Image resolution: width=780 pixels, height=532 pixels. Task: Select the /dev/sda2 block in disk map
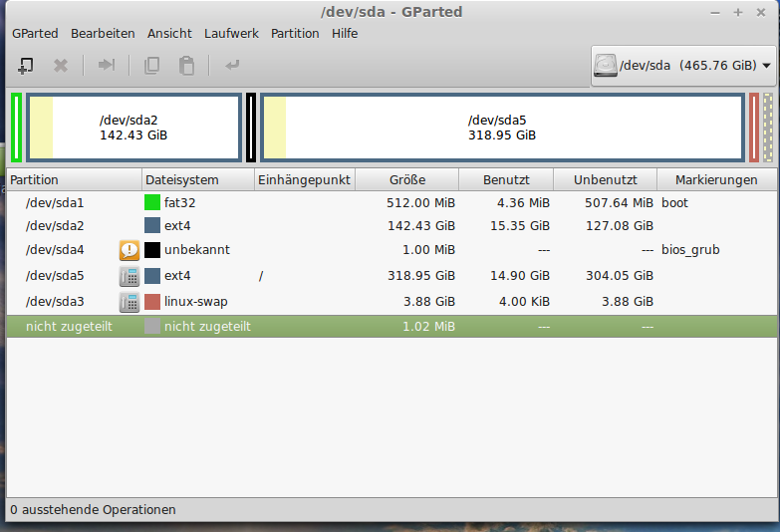(133, 128)
